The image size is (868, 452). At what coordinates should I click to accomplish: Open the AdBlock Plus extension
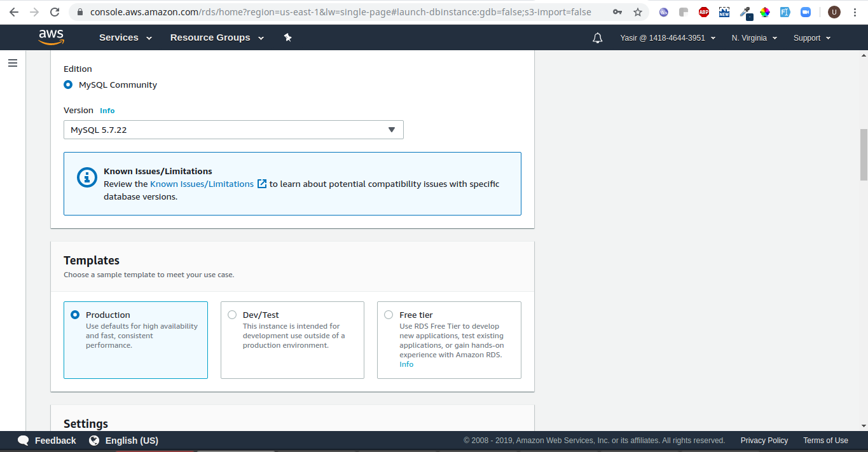704,12
